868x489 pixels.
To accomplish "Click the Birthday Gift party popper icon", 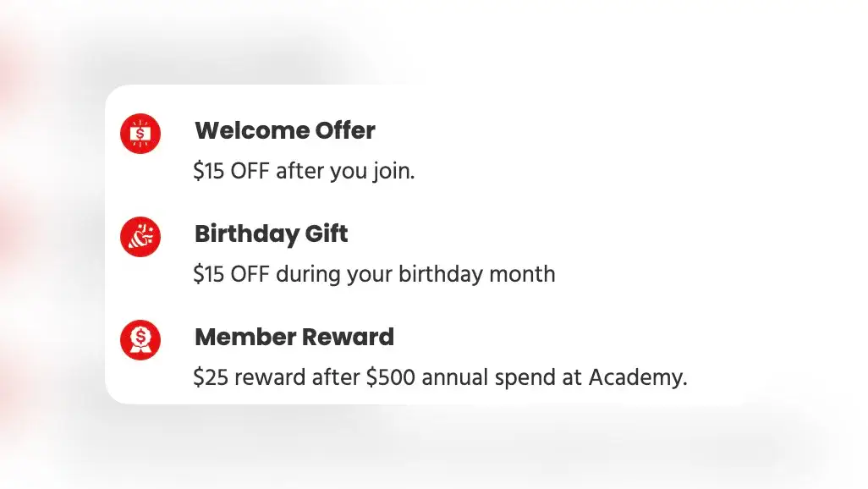I will 140,237.
